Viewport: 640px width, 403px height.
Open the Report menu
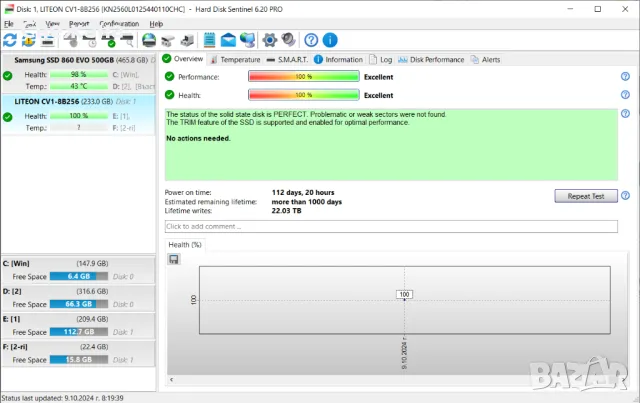[79, 23]
